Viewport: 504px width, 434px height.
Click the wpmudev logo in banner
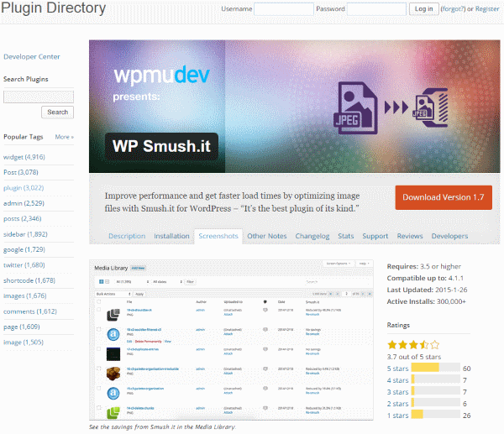(x=161, y=76)
